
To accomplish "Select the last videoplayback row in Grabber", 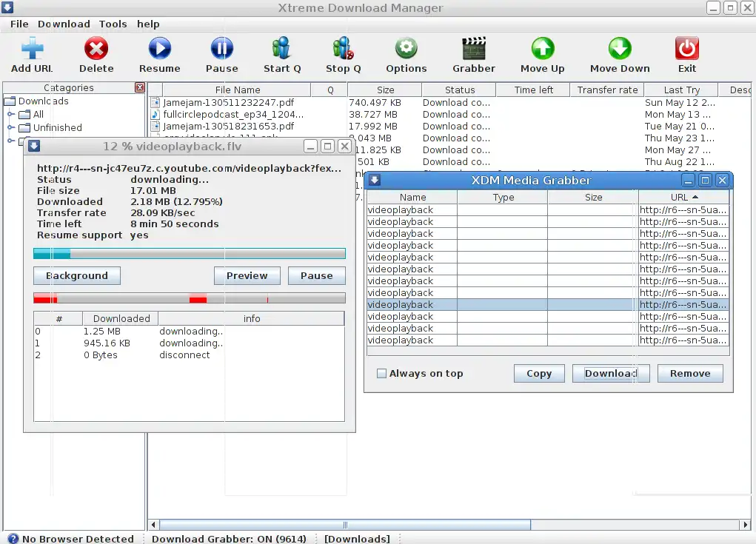I will click(548, 340).
